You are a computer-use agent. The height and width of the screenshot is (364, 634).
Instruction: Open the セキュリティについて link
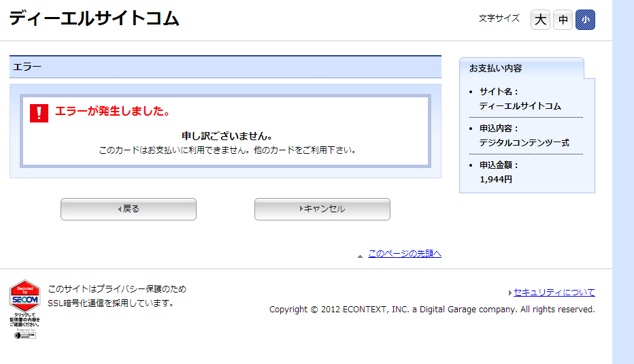tap(554, 292)
